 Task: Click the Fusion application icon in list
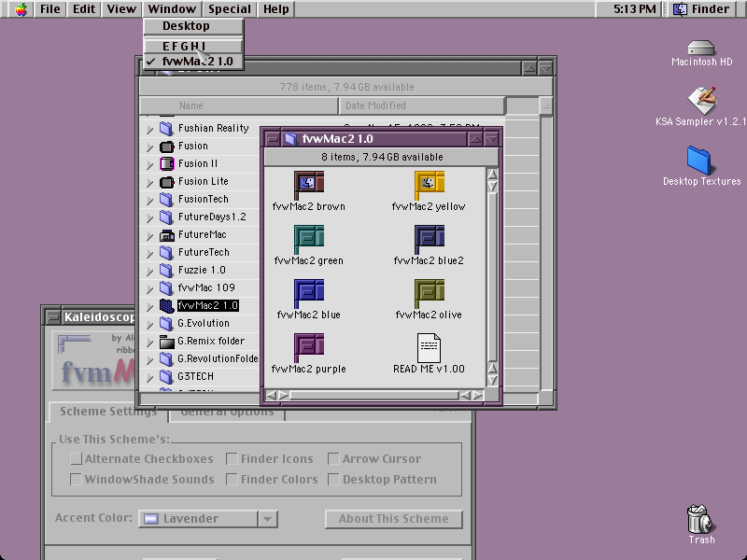167,147
